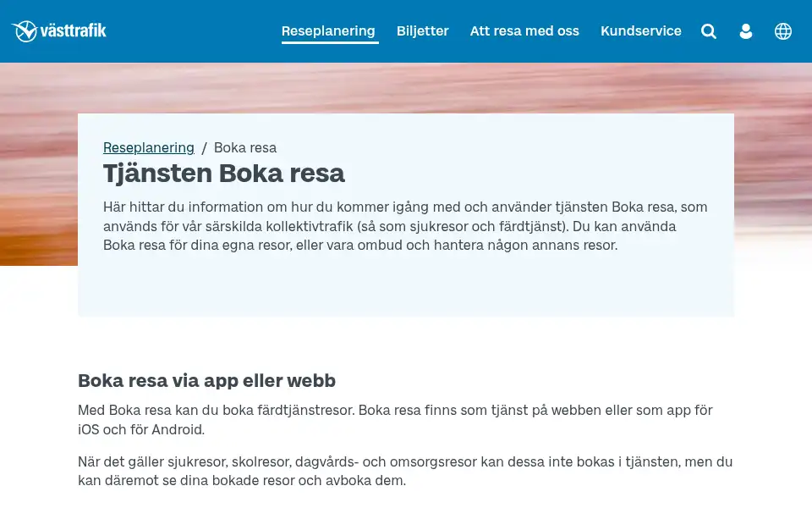Open the search magnifier icon
Image resolution: width=812 pixels, height=508 pixels.
pos(709,31)
